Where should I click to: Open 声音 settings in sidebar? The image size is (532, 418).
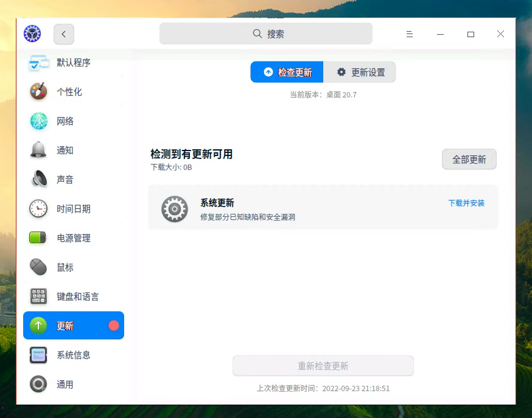tap(74, 179)
